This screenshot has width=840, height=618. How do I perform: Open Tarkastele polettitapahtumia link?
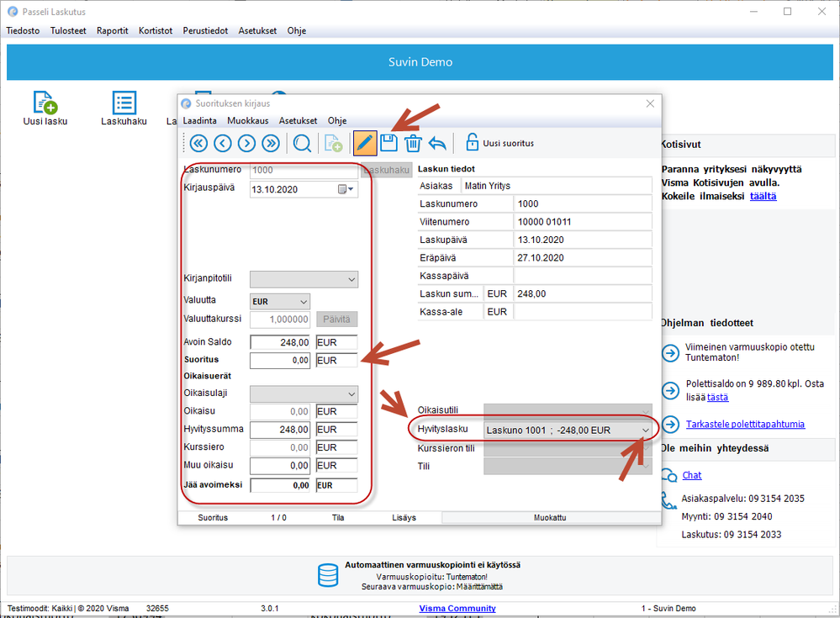[x=745, y=424]
